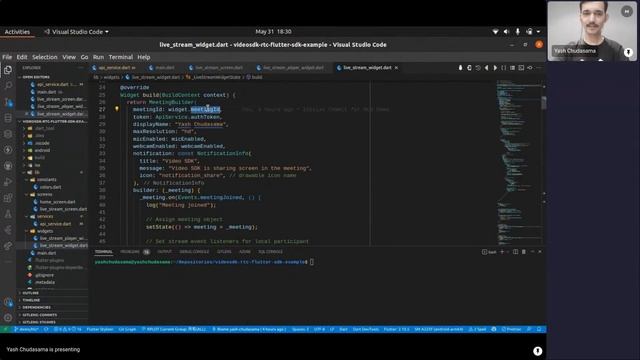The width and height of the screenshot is (640, 360).
Task: Click the remote indicator in status bar
Action: [5, 329]
